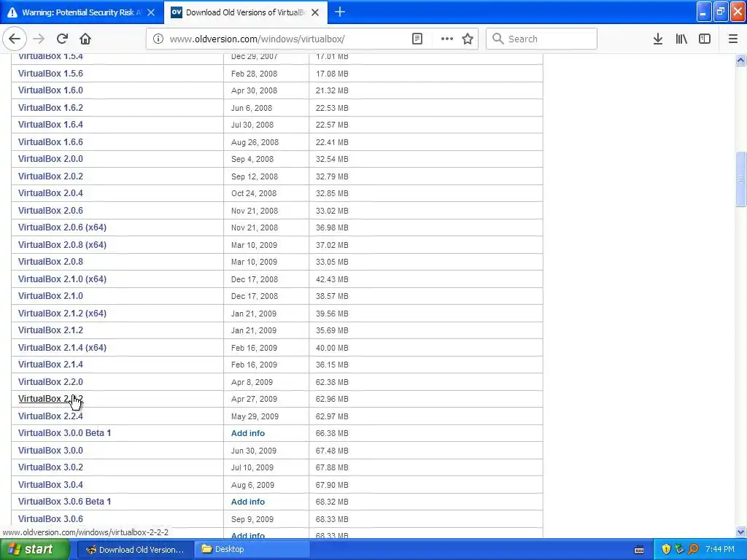Select the date Sep 4, 2008
747x560 pixels.
[252, 159]
